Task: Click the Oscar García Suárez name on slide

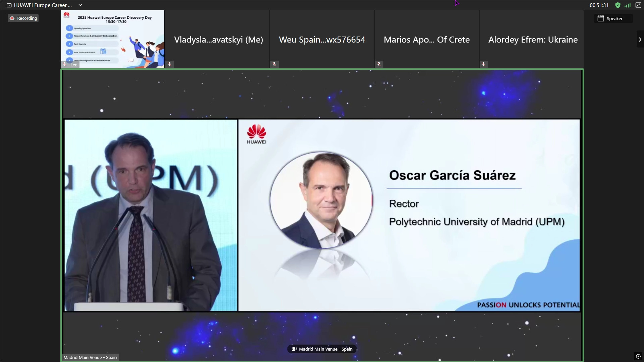Action: point(452,175)
